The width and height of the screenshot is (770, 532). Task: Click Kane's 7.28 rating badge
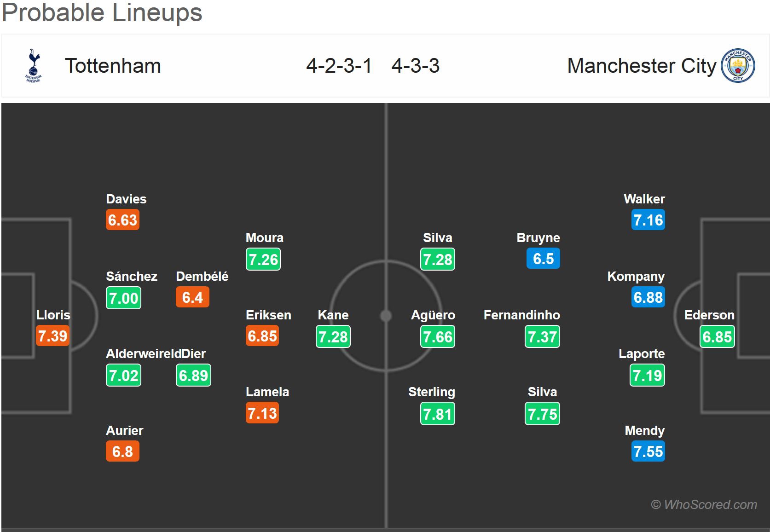[333, 337]
